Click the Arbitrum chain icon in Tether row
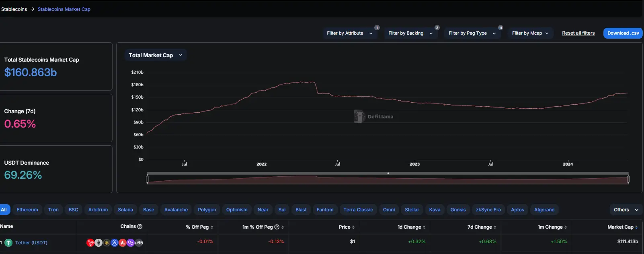 115,243
